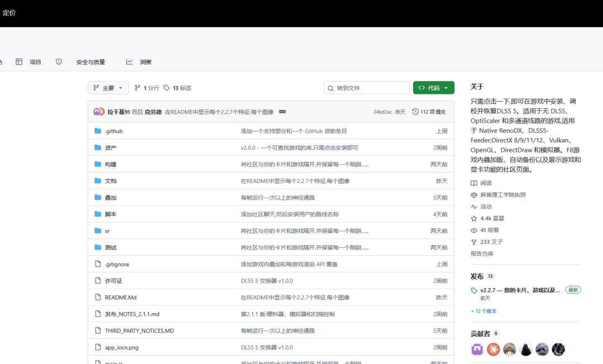This screenshot has width=603, height=364.
Task: Open 112 项提交 commit history
Action: pos(429,112)
